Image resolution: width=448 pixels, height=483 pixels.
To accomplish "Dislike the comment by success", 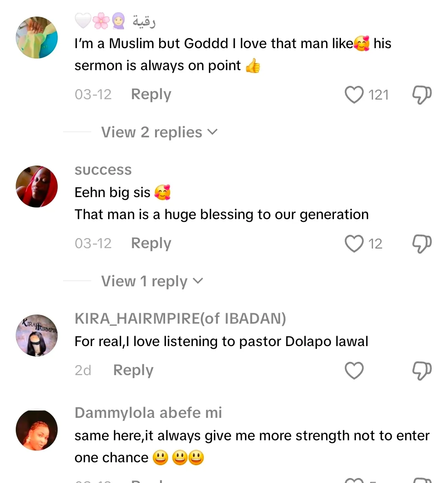I will (x=421, y=244).
